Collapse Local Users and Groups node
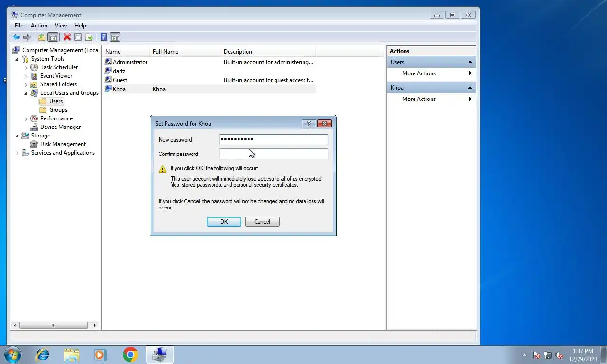607x364 pixels. coord(26,93)
